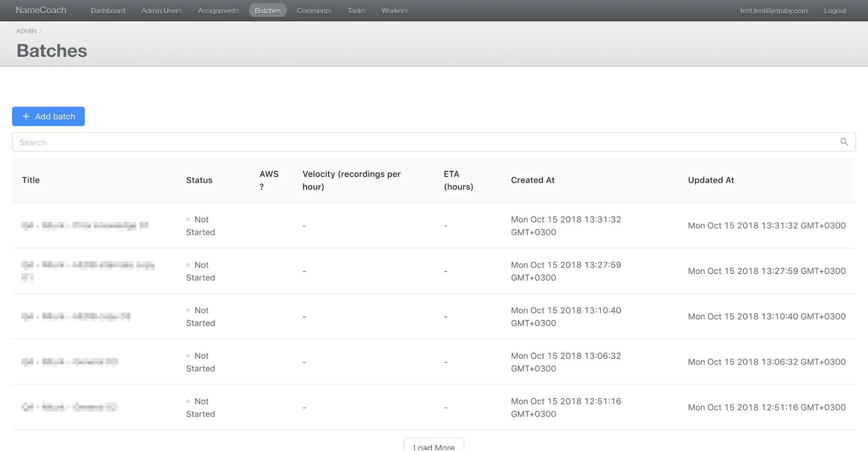The width and height of the screenshot is (868, 451).
Task: Navigate to Admin Users
Action: tap(161, 10)
